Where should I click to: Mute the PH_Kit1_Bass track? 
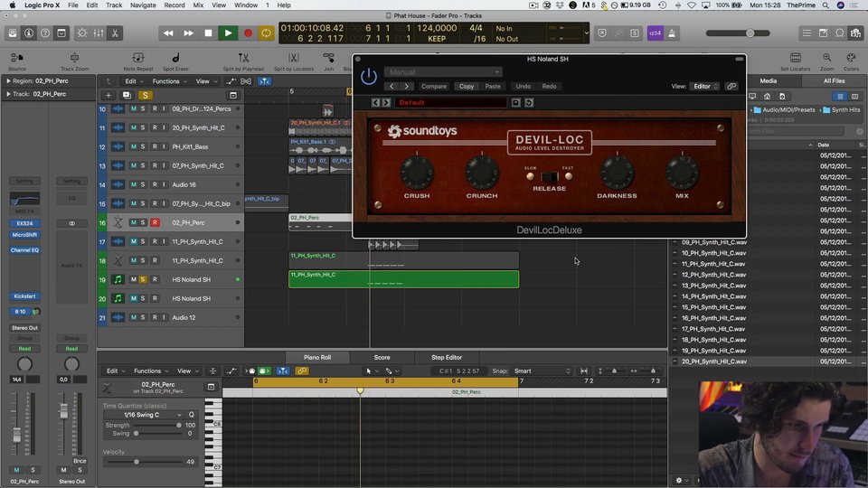coord(134,146)
